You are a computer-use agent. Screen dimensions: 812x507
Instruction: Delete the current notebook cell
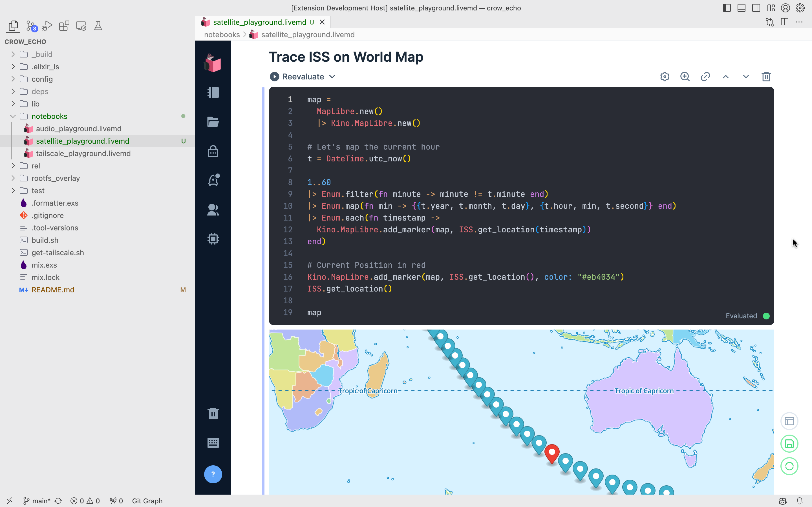point(766,77)
